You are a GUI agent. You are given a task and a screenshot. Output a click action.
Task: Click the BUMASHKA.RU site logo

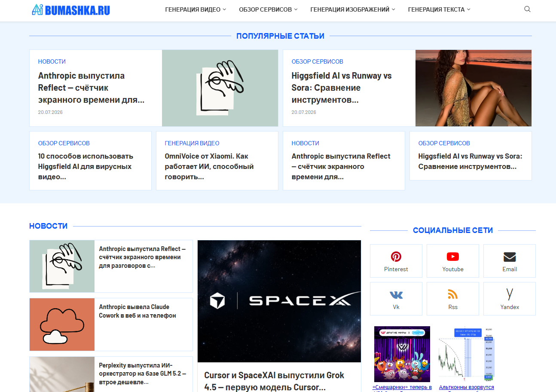coord(71,9)
